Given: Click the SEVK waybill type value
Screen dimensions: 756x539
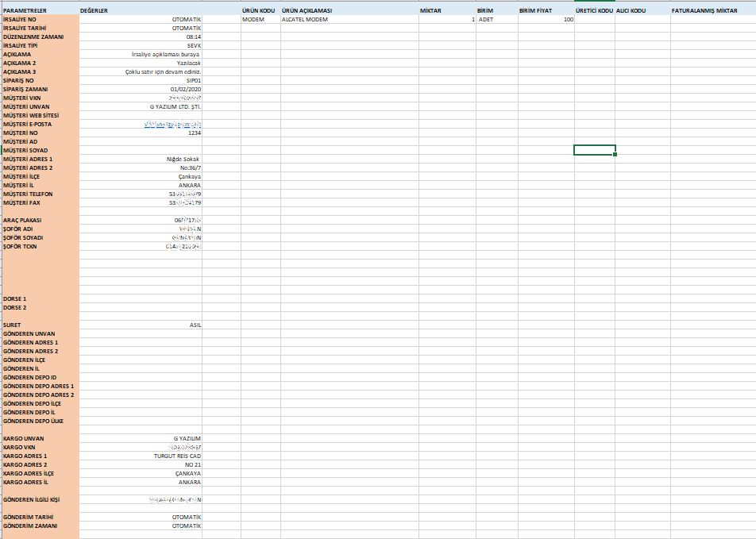Looking at the screenshot, I should 141,46.
